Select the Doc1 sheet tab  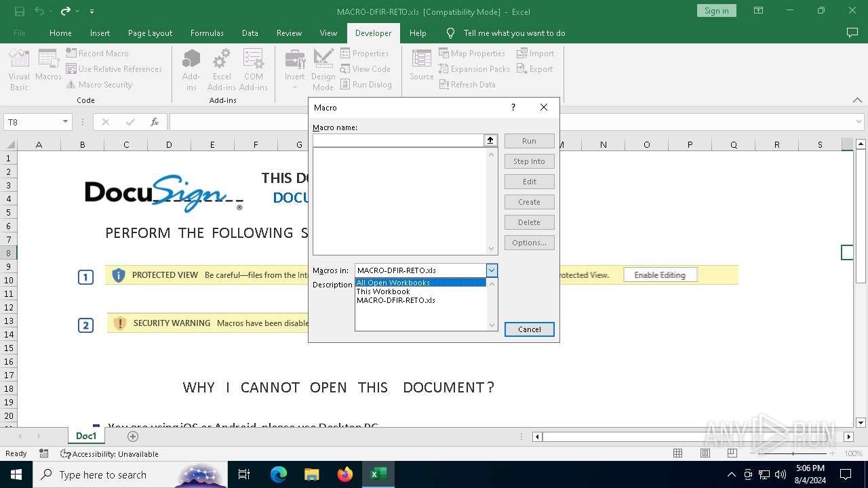[86, 436]
